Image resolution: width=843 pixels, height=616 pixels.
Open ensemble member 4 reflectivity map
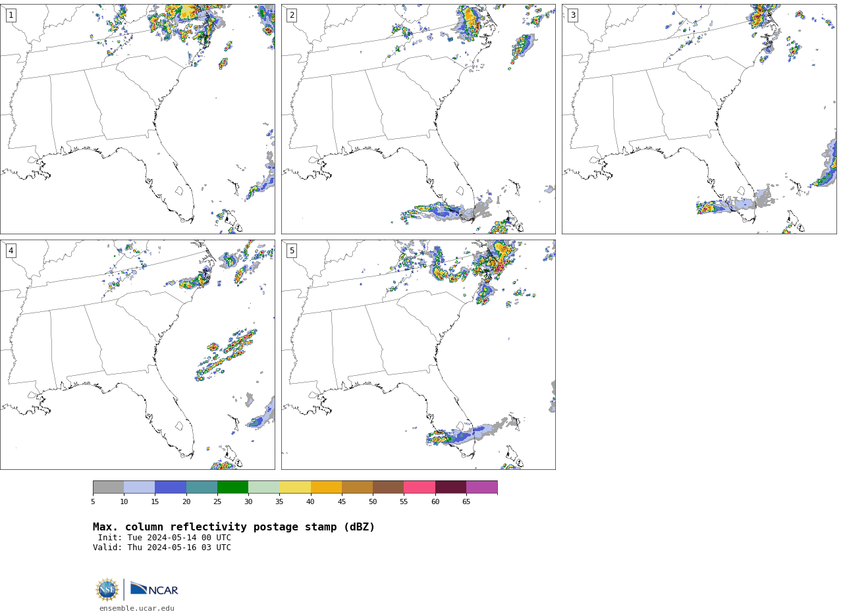138,355
